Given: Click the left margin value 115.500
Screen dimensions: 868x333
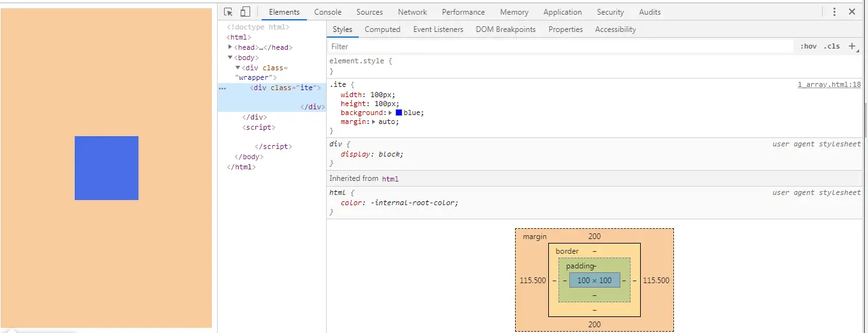Looking at the screenshot, I should pos(533,280).
